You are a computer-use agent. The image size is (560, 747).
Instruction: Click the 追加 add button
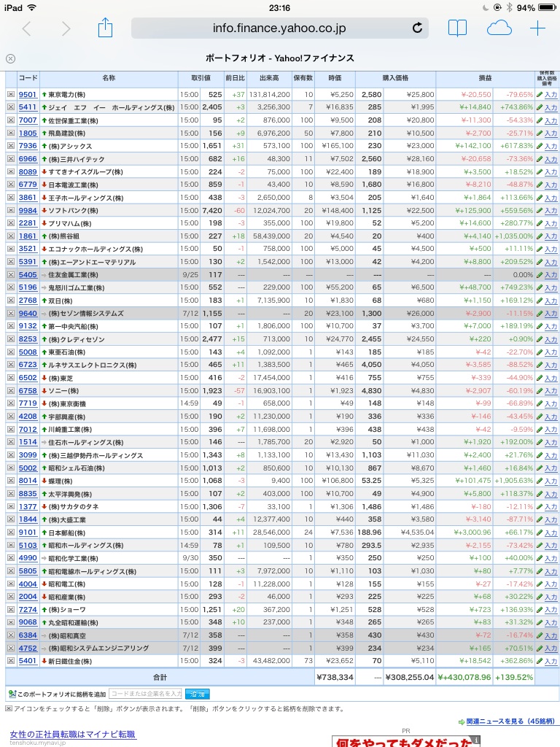[197, 694]
